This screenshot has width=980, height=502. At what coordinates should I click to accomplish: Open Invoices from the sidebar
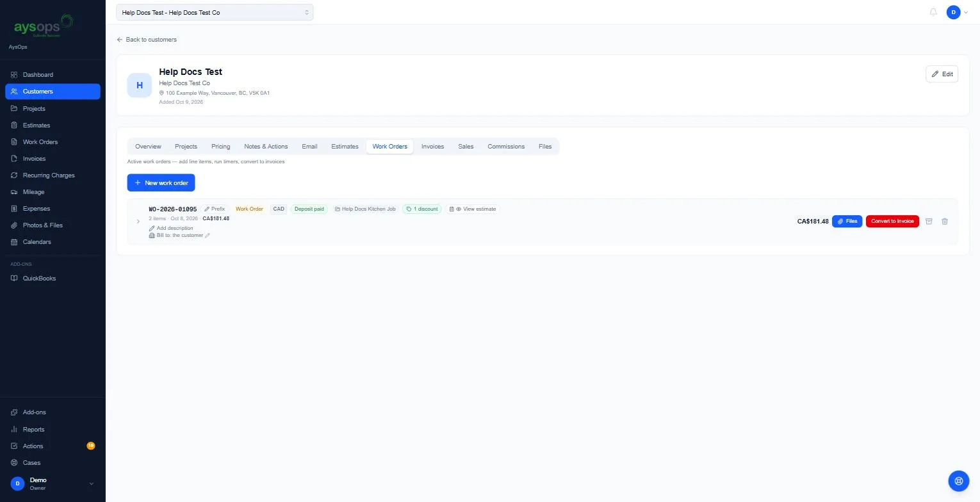click(53, 159)
